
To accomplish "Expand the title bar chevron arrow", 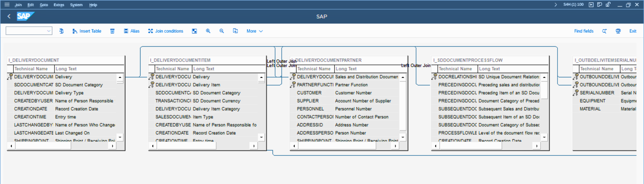I will (555, 4).
